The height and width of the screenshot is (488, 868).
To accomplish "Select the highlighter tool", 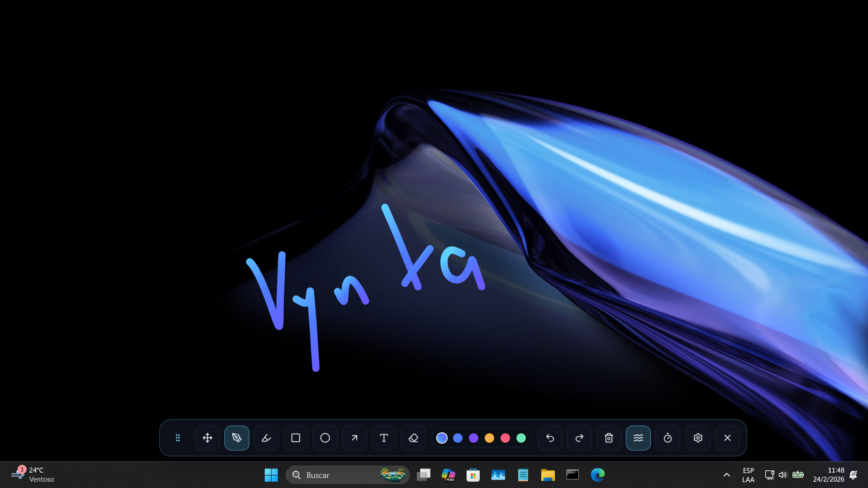I will 266,438.
